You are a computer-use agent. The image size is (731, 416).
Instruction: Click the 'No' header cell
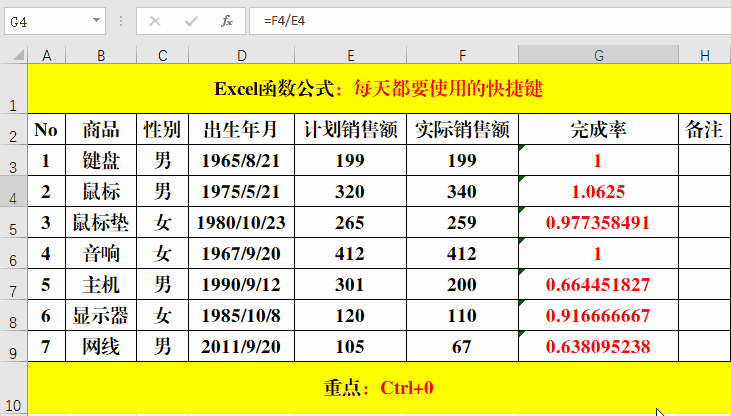coord(47,129)
